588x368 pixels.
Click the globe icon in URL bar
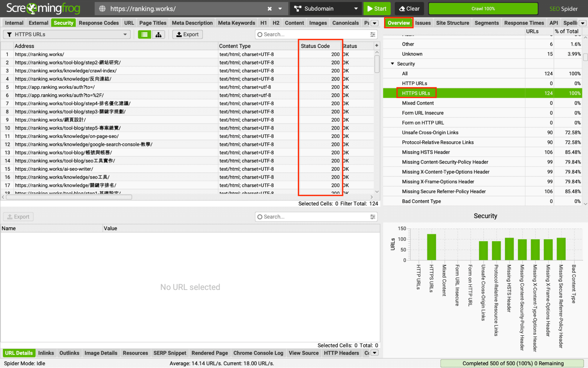102,9
